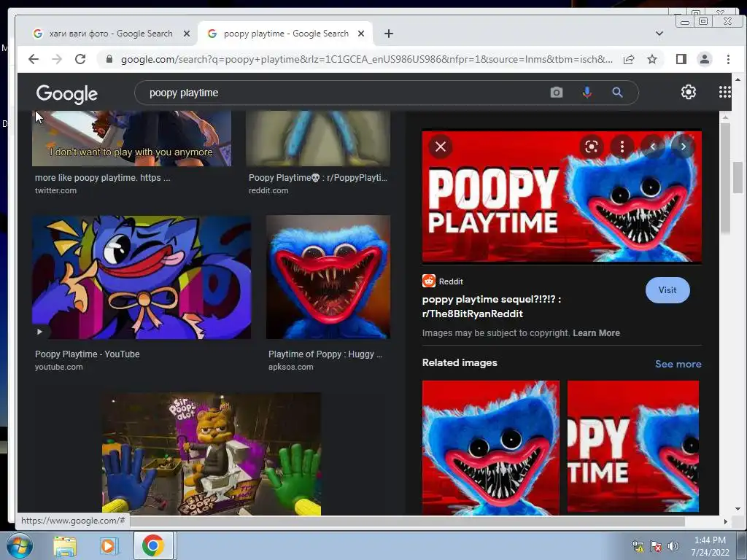This screenshot has height=560, width=747.
Task: Search by image camera icon
Action: (557, 93)
